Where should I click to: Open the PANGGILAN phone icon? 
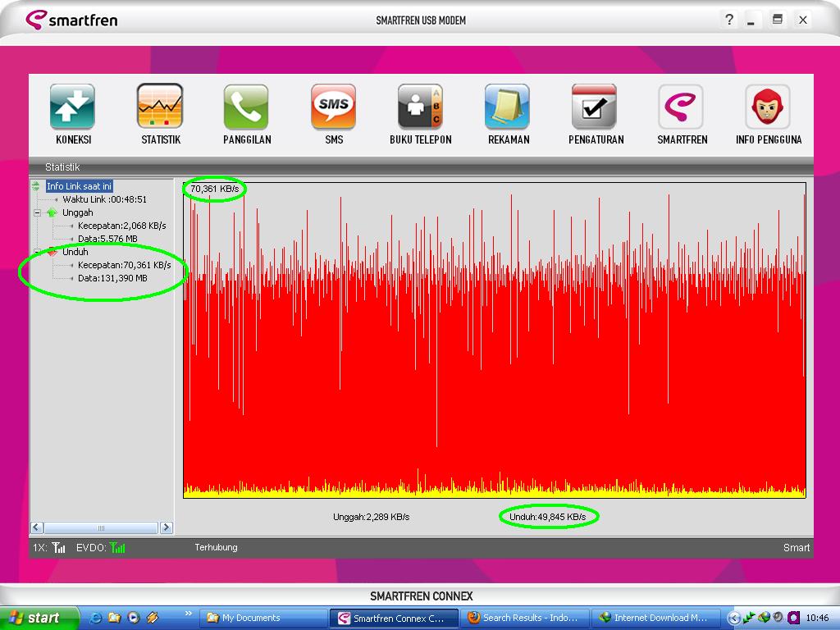pyautogui.click(x=246, y=107)
